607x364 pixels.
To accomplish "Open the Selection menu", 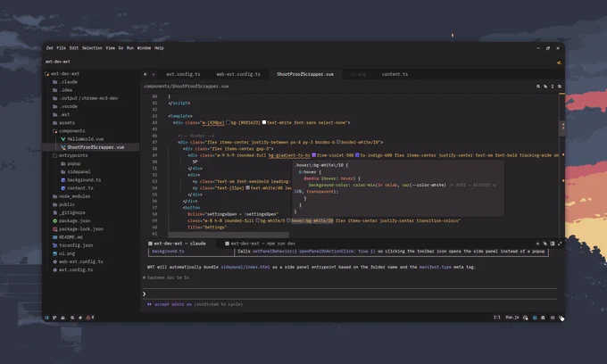I will (x=92, y=48).
